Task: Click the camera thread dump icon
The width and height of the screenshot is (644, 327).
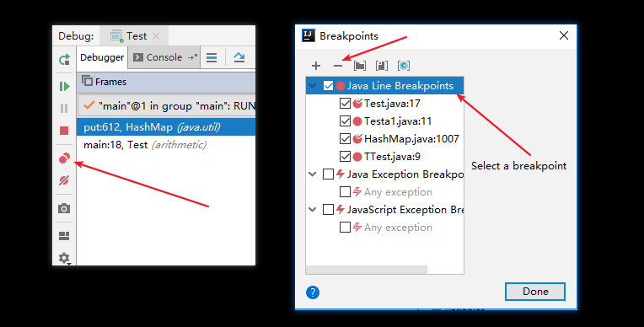Action: point(64,208)
